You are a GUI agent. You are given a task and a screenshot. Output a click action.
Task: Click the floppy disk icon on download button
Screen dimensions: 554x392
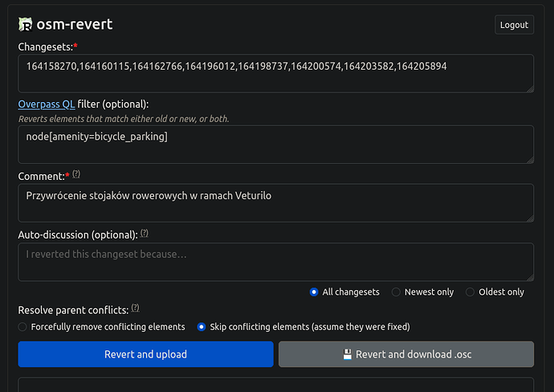pos(348,354)
